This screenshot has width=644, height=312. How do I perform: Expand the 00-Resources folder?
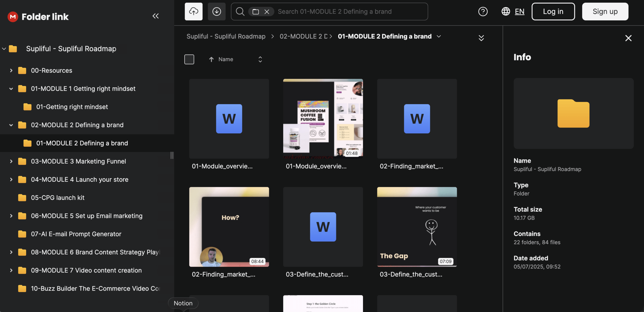tap(11, 70)
